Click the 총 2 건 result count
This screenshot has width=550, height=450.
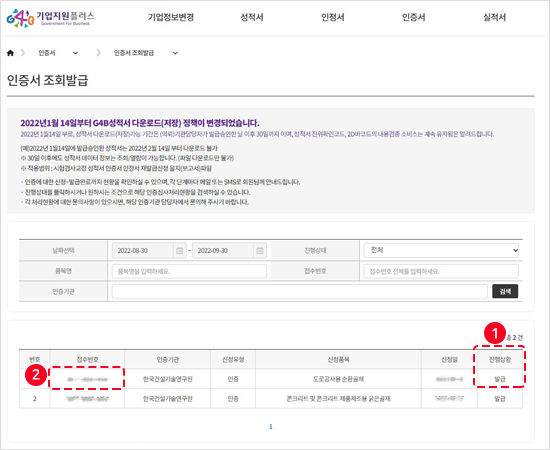point(515,338)
